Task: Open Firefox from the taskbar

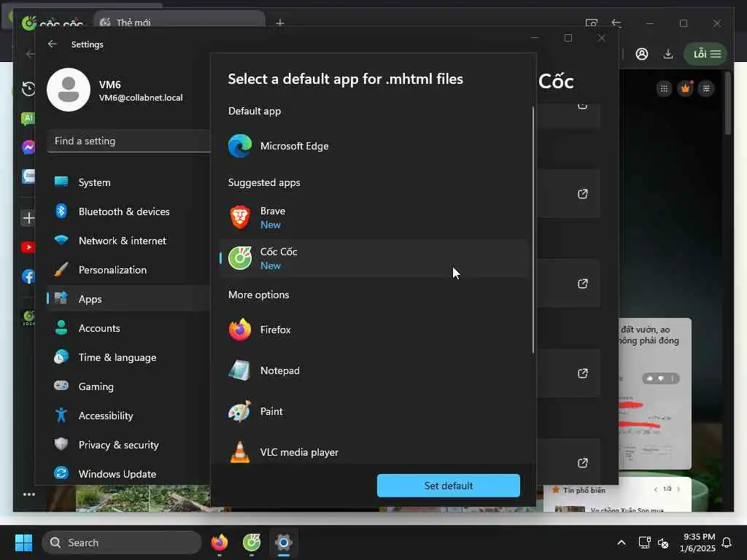Action: click(220, 542)
